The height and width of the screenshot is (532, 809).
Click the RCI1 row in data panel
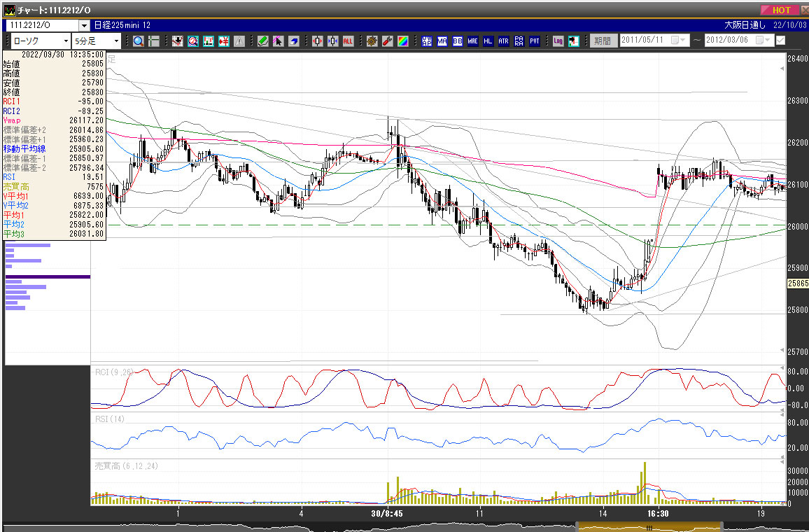click(54, 101)
